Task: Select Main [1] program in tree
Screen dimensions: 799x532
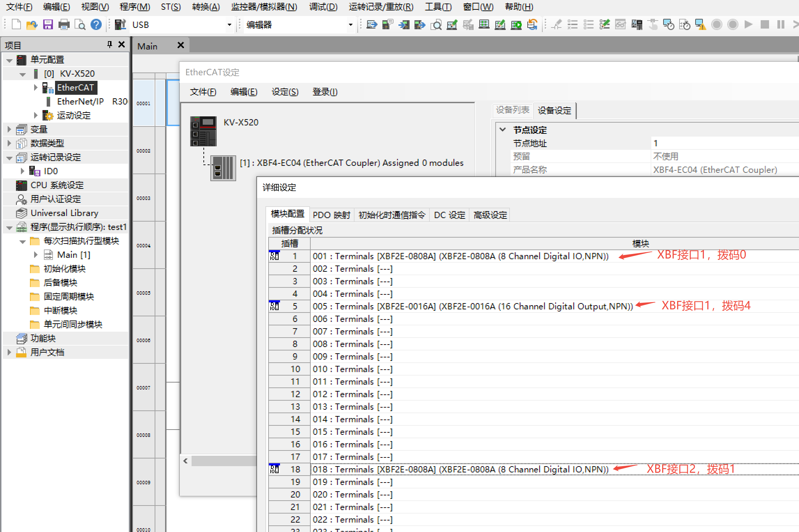Action: [74, 255]
